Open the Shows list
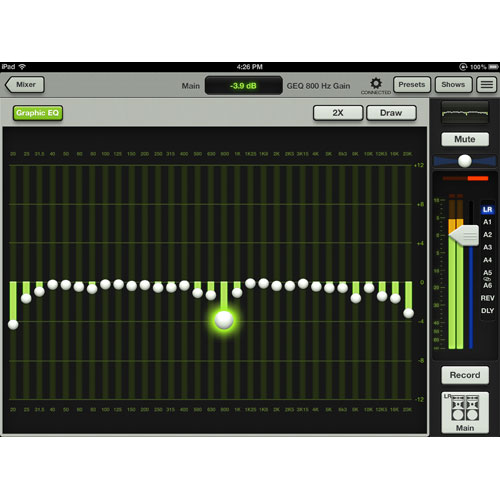Viewport: 500px width, 500px height. 453,85
